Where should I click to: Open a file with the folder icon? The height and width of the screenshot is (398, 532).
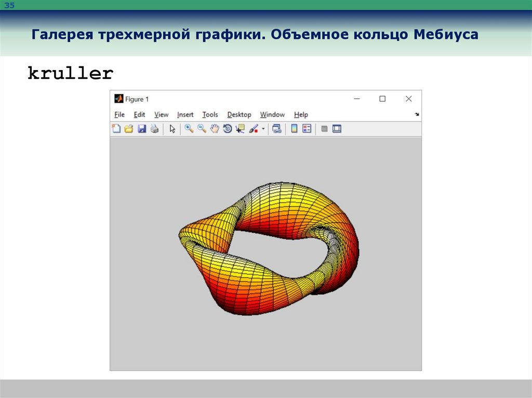pyautogui.click(x=129, y=129)
